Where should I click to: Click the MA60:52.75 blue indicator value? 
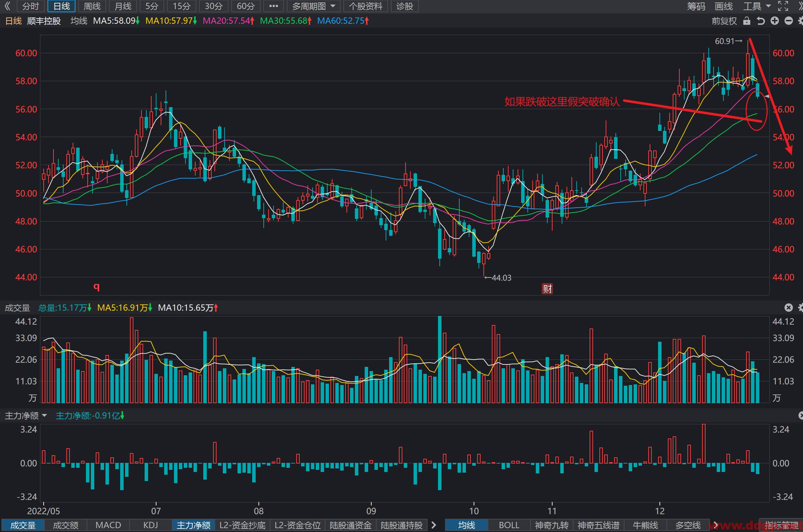point(343,21)
